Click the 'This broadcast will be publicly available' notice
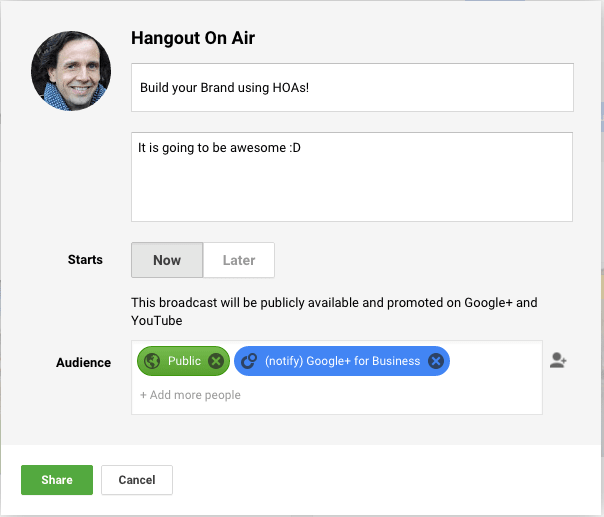The height and width of the screenshot is (517, 604). 334,311
